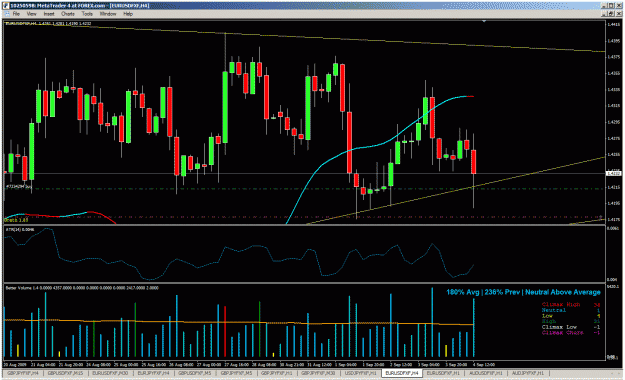Switch to the GBPJPYFXF,M30 chart tab

[x=318, y=373]
